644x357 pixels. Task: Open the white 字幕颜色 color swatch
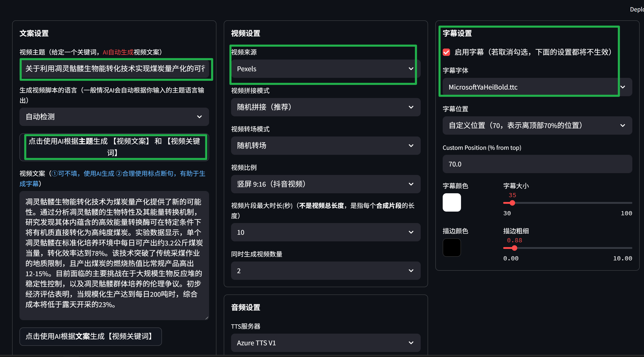coord(451,202)
